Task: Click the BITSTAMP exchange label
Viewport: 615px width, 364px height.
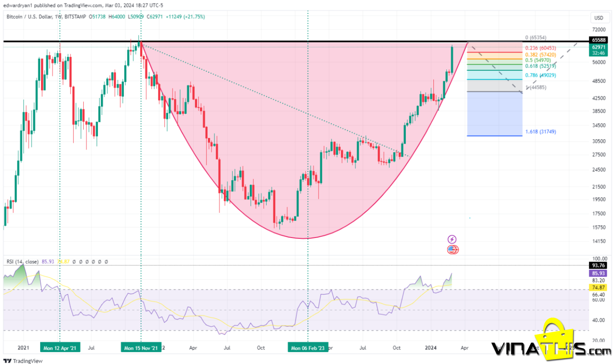Action: pos(75,17)
